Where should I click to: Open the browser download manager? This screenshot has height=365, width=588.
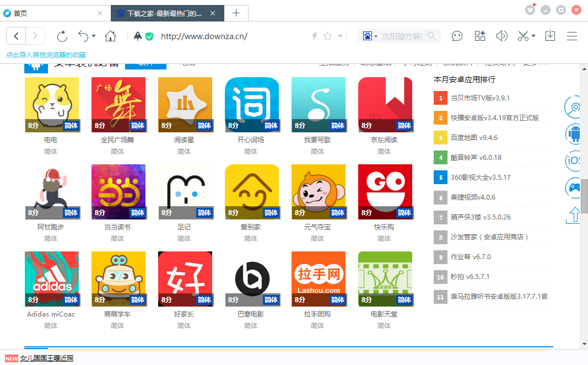(x=551, y=35)
